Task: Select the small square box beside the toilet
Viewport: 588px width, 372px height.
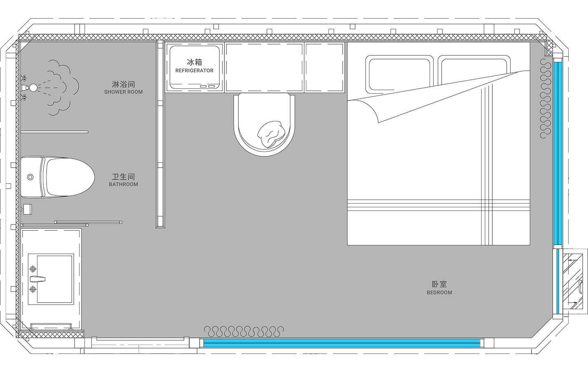Action: (x=28, y=209)
